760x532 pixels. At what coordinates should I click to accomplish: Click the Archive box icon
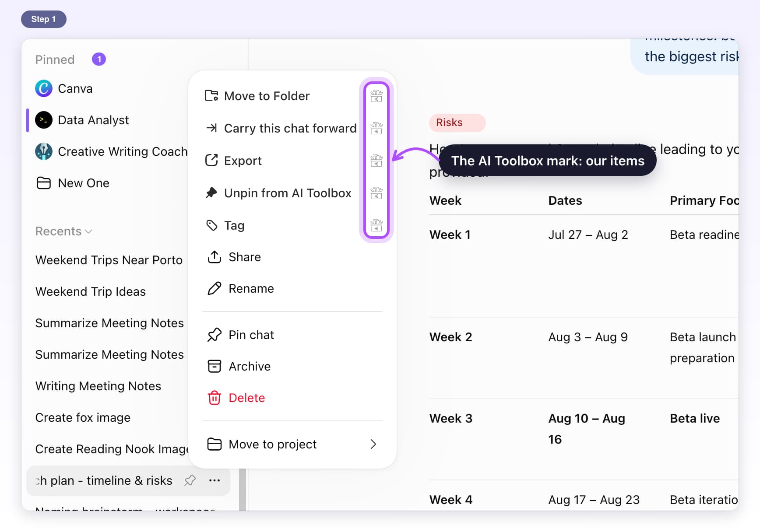click(x=214, y=366)
